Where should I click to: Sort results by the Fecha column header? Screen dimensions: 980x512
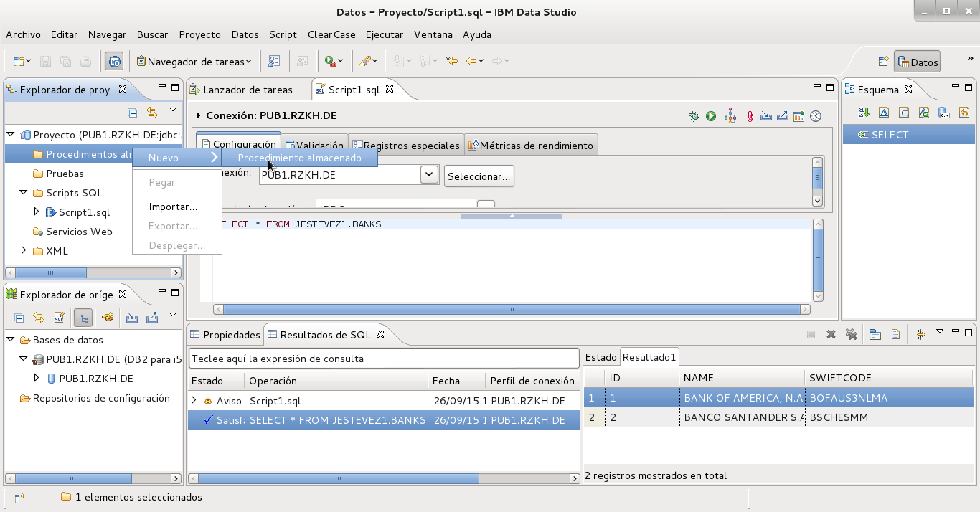pyautogui.click(x=456, y=381)
